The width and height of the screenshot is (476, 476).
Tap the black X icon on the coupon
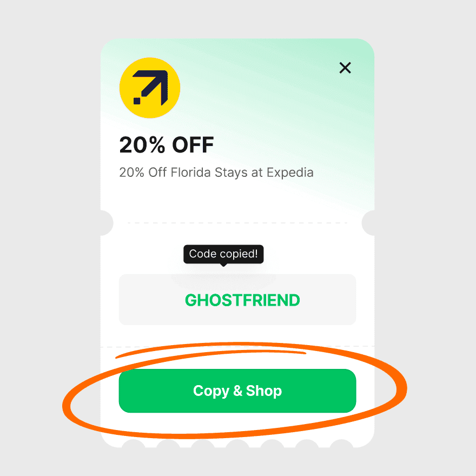click(345, 68)
